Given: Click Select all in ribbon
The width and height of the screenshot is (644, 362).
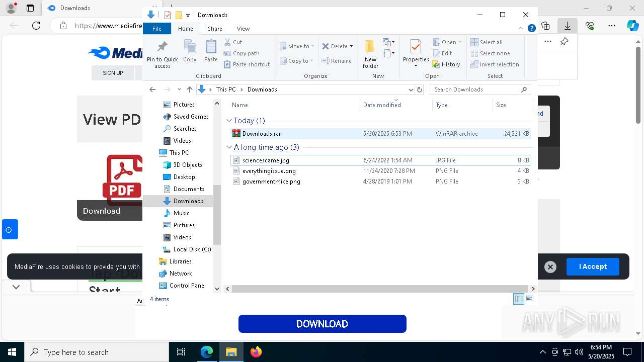Looking at the screenshot, I should pyautogui.click(x=487, y=42).
